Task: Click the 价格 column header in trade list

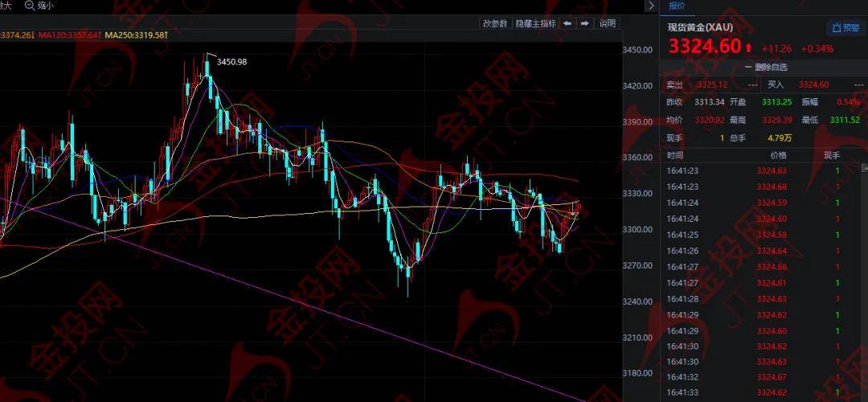Action: 778,156
